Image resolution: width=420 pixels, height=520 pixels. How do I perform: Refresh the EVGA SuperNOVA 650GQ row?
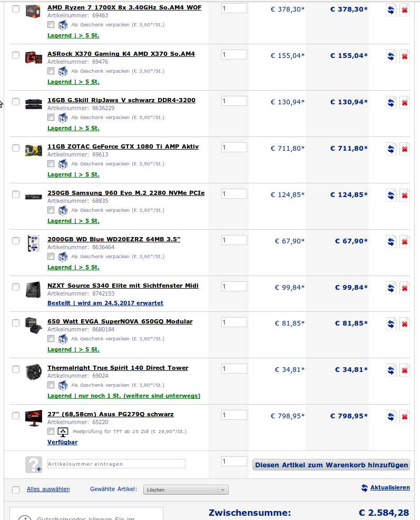pyautogui.click(x=391, y=325)
